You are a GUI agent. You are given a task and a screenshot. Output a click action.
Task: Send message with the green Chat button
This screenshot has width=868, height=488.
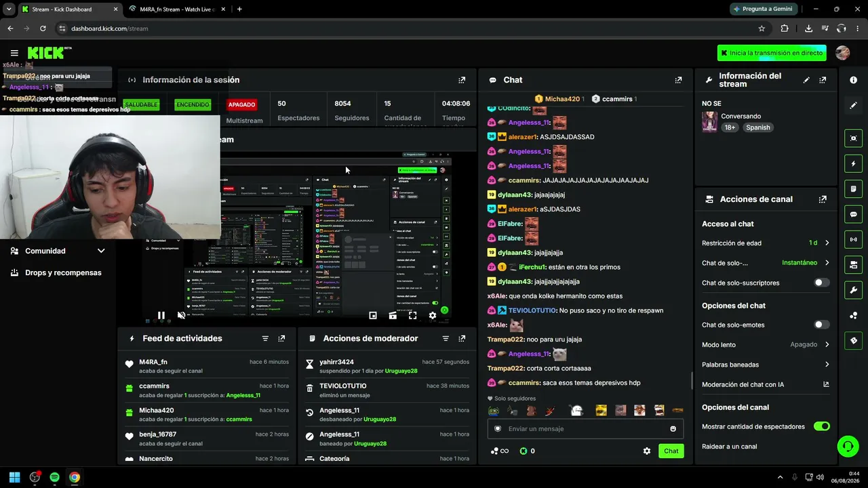(x=671, y=451)
